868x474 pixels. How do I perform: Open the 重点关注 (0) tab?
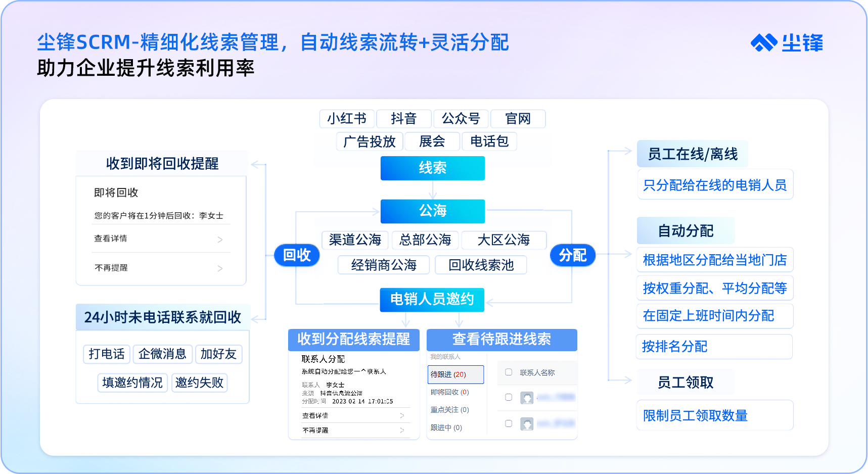[x=449, y=410]
